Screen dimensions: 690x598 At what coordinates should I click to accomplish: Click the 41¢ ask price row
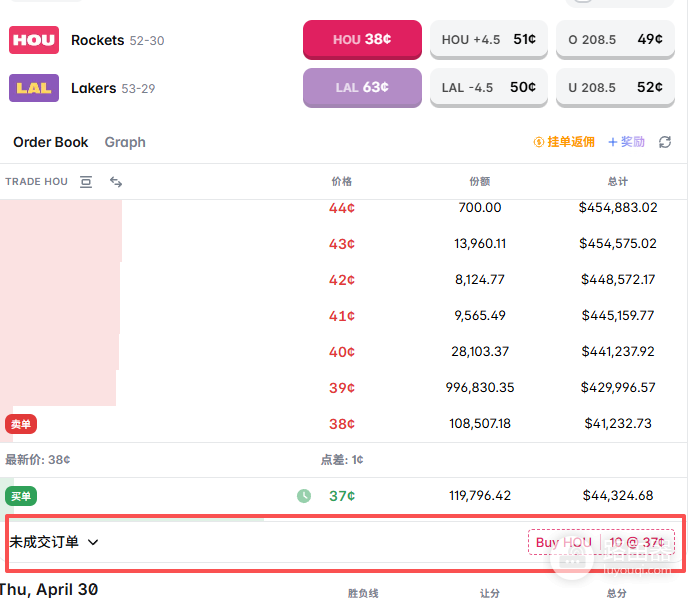click(x=342, y=316)
